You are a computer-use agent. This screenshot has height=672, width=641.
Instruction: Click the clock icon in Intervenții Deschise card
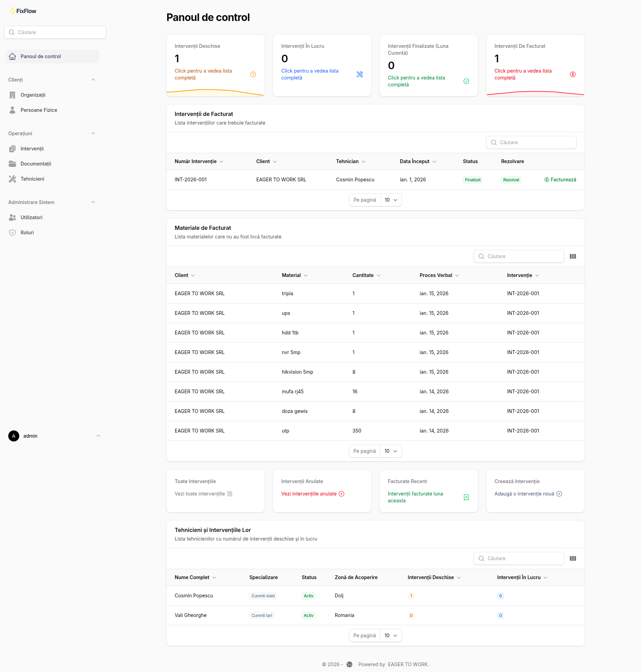coord(253,74)
